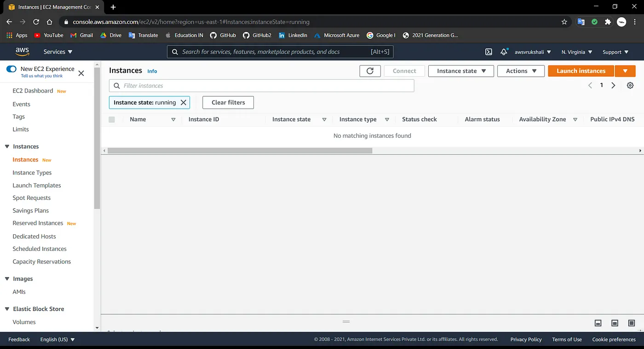Viewport: 644px width, 349px height.
Task: Open table preferences gear icon
Action: coord(630,86)
